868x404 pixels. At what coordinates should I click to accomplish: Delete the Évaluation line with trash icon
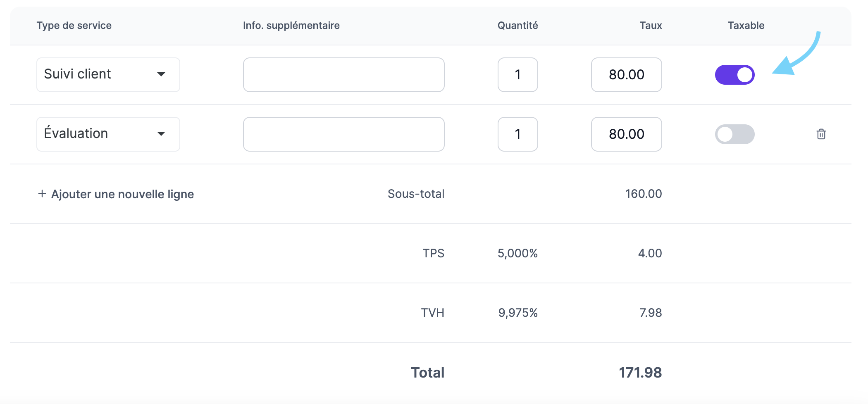[821, 134]
